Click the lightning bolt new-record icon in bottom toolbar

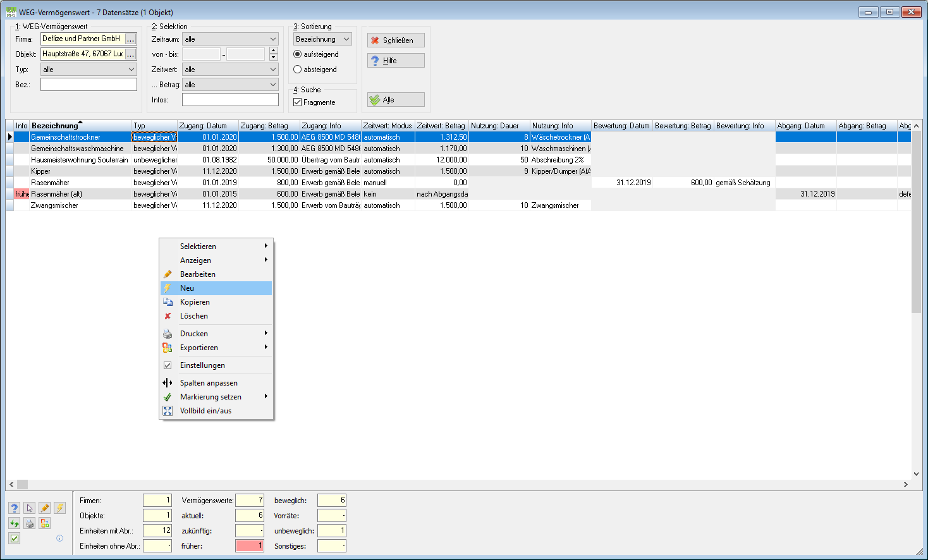click(x=59, y=508)
